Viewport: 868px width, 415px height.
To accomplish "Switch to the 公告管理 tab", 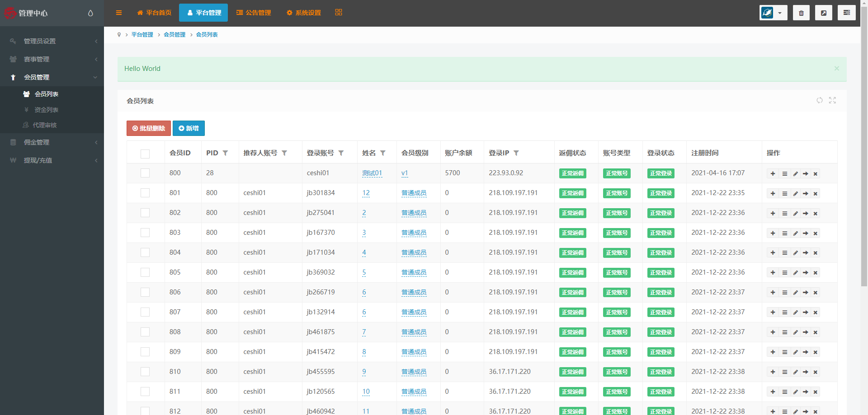I will [x=254, y=13].
